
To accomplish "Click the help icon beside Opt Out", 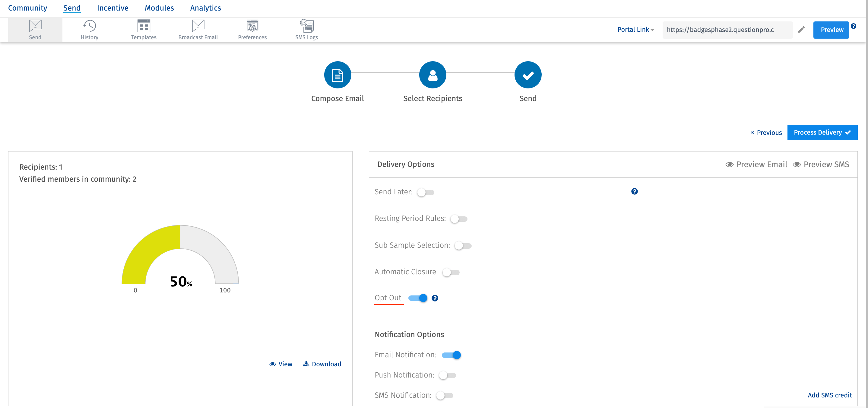I will point(435,298).
